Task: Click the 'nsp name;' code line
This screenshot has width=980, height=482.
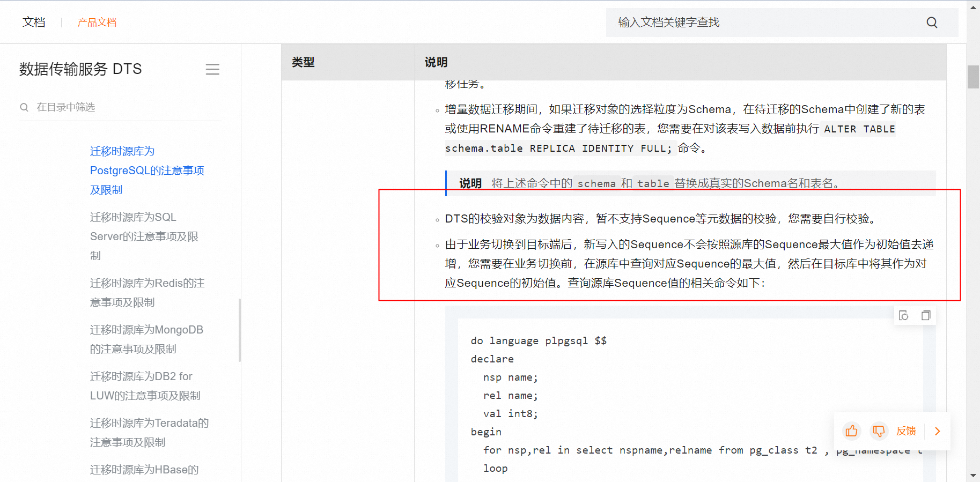Action: click(510, 377)
